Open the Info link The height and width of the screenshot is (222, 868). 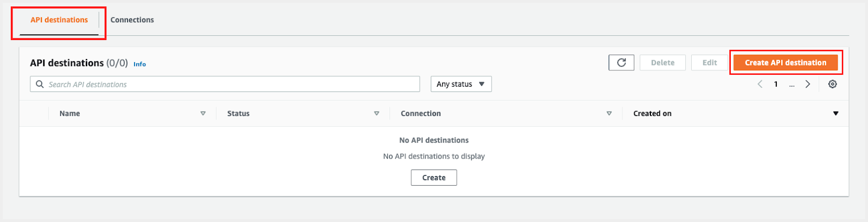pos(139,64)
